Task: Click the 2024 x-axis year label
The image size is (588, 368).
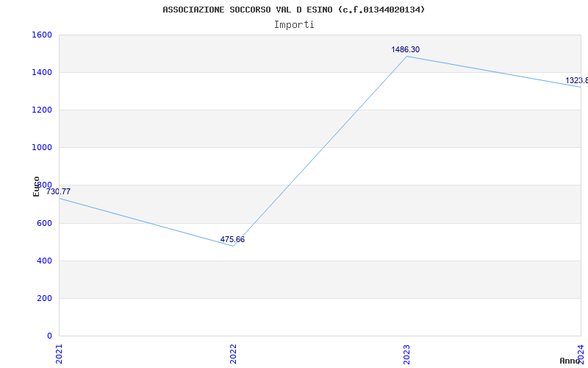Action: point(581,354)
